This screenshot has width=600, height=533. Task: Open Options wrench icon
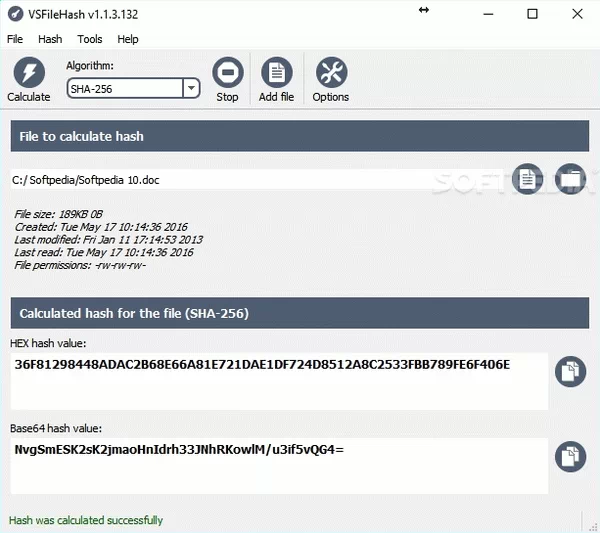(331, 73)
